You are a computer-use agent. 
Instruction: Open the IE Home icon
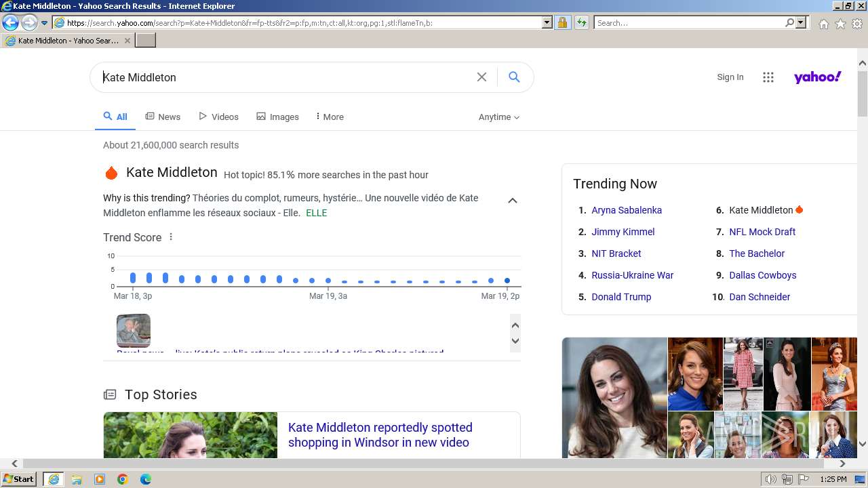pyautogui.click(x=823, y=24)
